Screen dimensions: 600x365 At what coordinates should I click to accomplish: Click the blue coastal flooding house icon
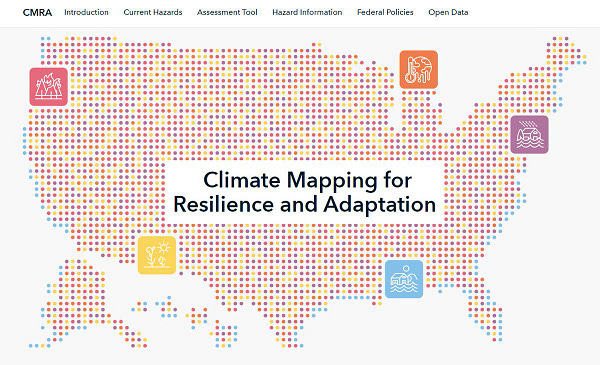coord(404,279)
